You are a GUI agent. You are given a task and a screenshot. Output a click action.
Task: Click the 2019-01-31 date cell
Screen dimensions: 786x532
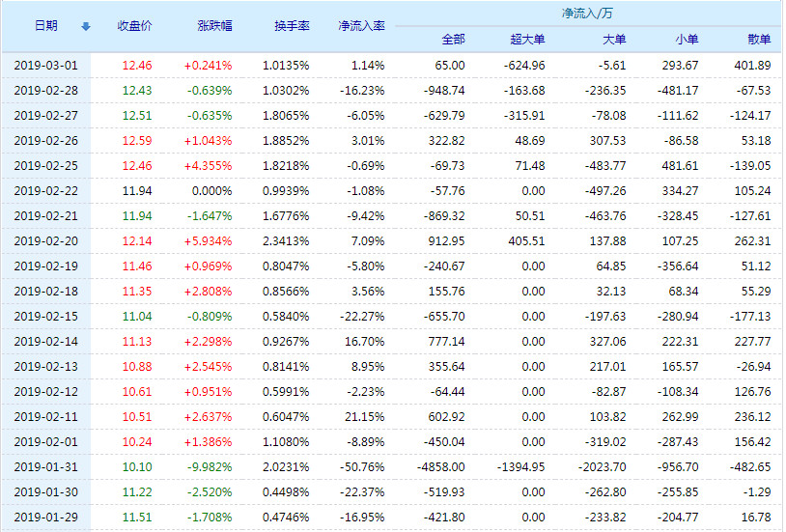click(x=46, y=466)
